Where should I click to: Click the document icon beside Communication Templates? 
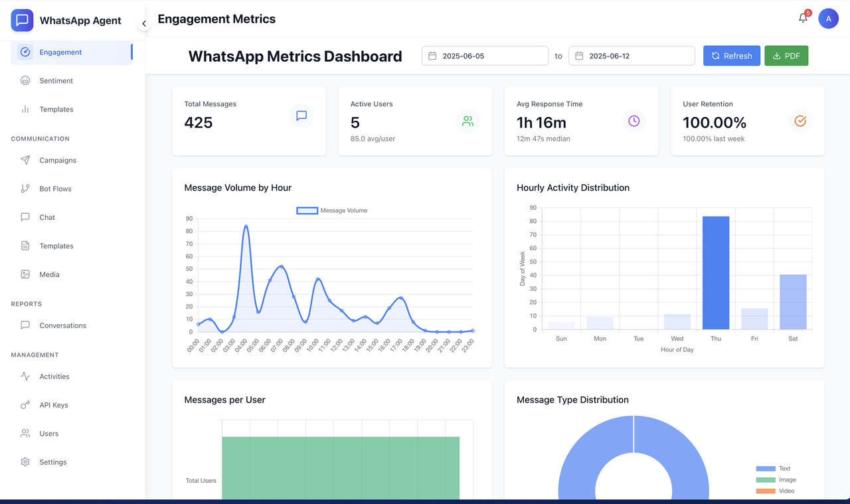tap(25, 246)
